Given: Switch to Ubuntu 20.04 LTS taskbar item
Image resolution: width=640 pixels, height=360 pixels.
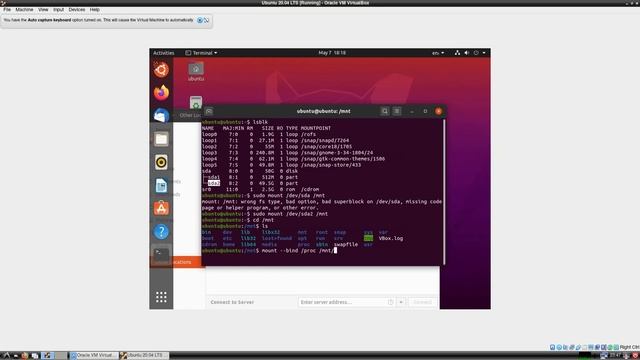Looking at the screenshot, I should (144, 356).
